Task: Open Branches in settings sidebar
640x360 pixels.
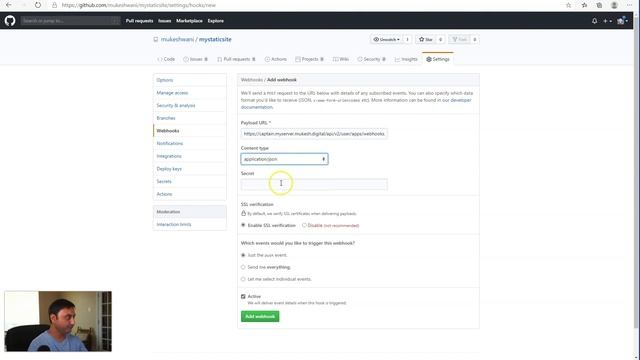Action: point(190,118)
